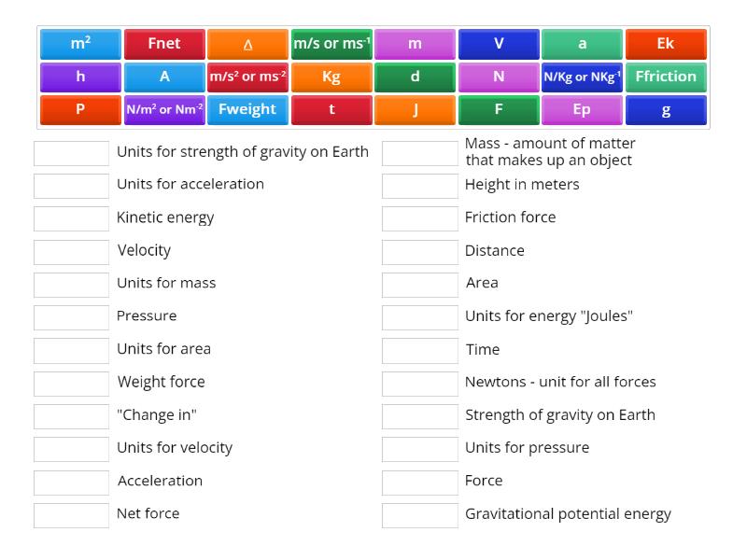Click the blank box beside Friction force
747x560 pixels.
click(419, 218)
